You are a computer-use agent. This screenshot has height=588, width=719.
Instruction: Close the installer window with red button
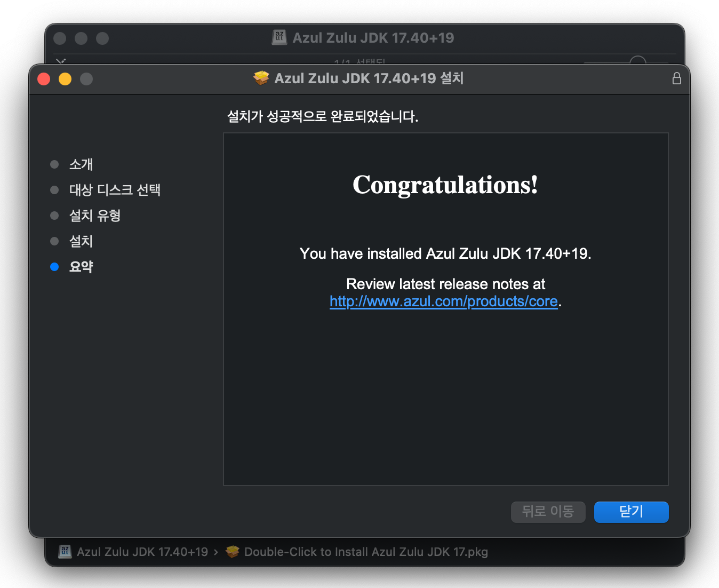tap(44, 79)
